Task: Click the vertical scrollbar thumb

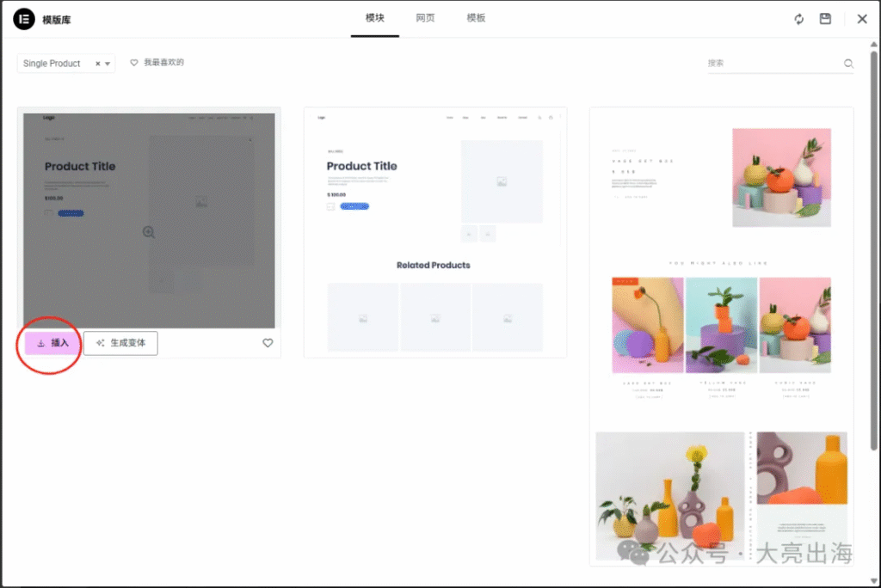Action: tap(874, 250)
